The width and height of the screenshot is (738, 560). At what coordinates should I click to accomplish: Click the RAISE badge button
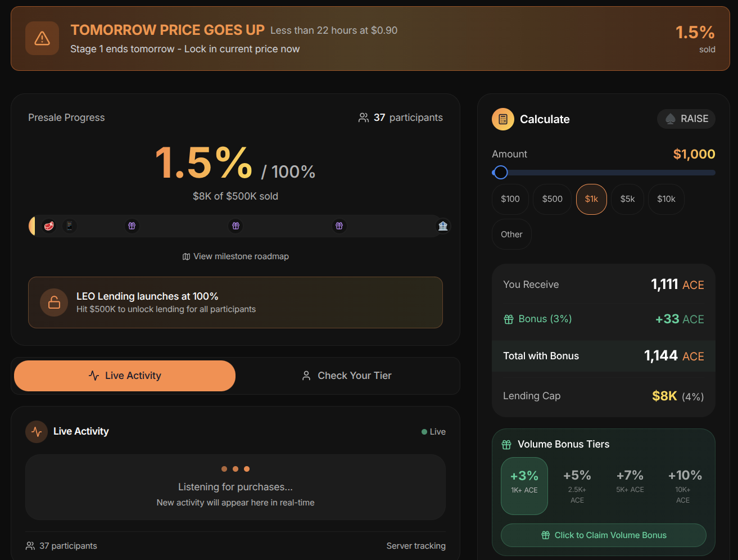(686, 119)
